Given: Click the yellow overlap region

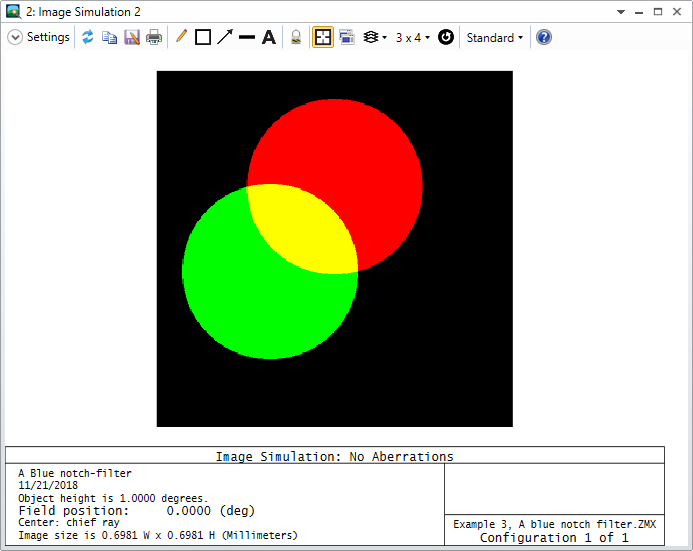Looking at the screenshot, I should coord(303,229).
